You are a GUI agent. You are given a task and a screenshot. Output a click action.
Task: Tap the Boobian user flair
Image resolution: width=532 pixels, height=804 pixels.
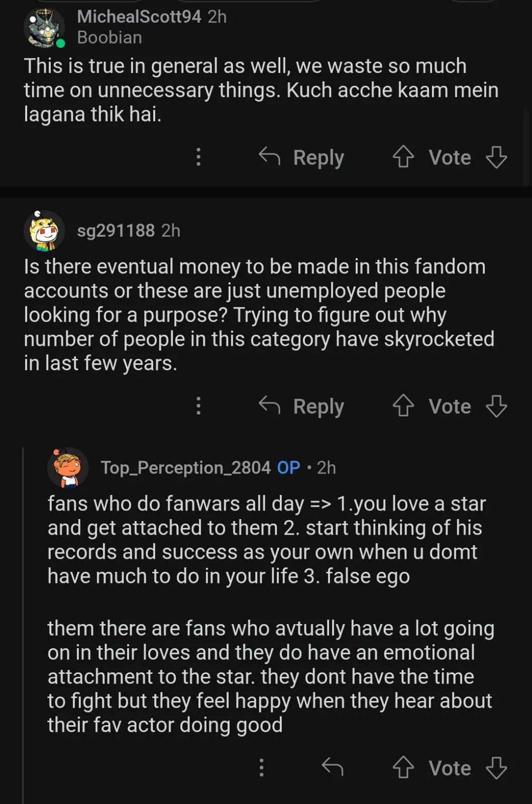[110, 38]
